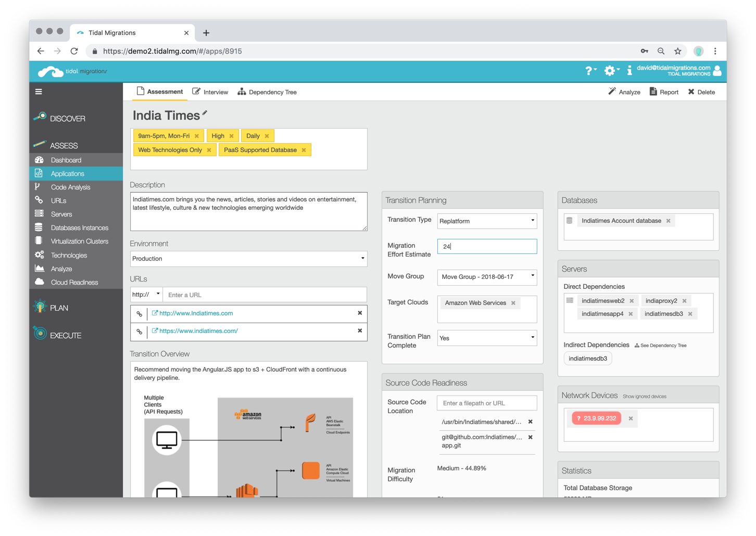756x536 pixels.
Task: Open Cloud Readiness in the sidebar
Action: point(74,283)
